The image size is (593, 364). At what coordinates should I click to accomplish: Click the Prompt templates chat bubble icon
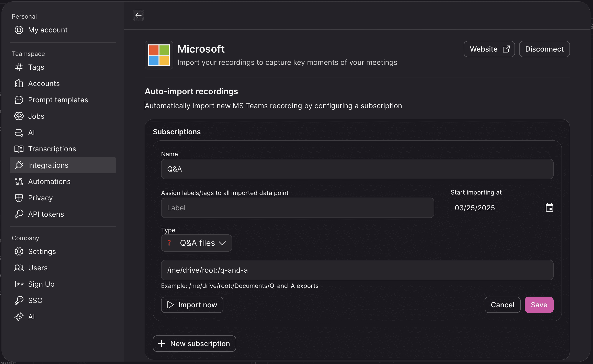[x=19, y=100]
